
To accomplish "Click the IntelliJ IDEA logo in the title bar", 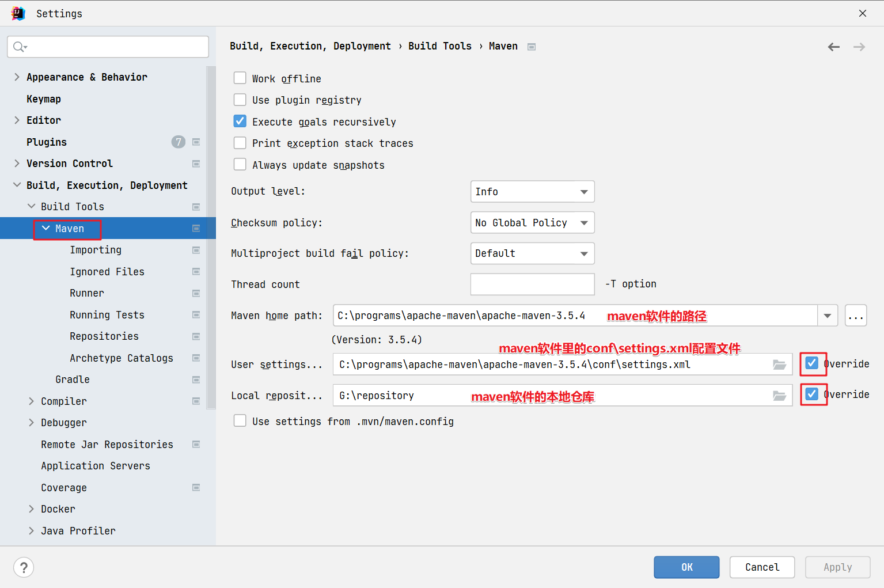I will (x=18, y=13).
